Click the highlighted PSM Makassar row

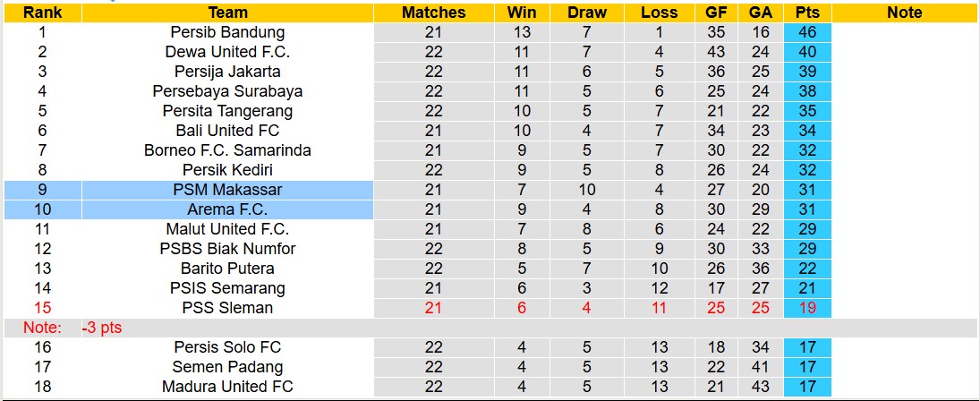pyautogui.click(x=227, y=190)
